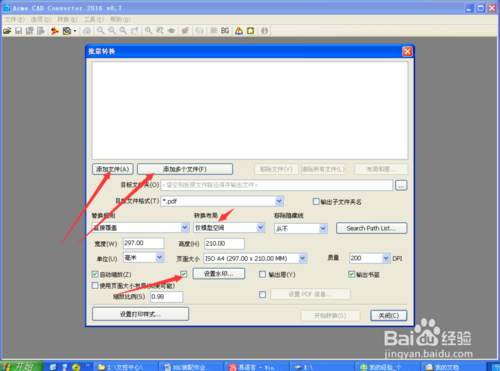Toggle the 自动缩放(Z) checkbox
Screen dimensions: 500x371
95,274
